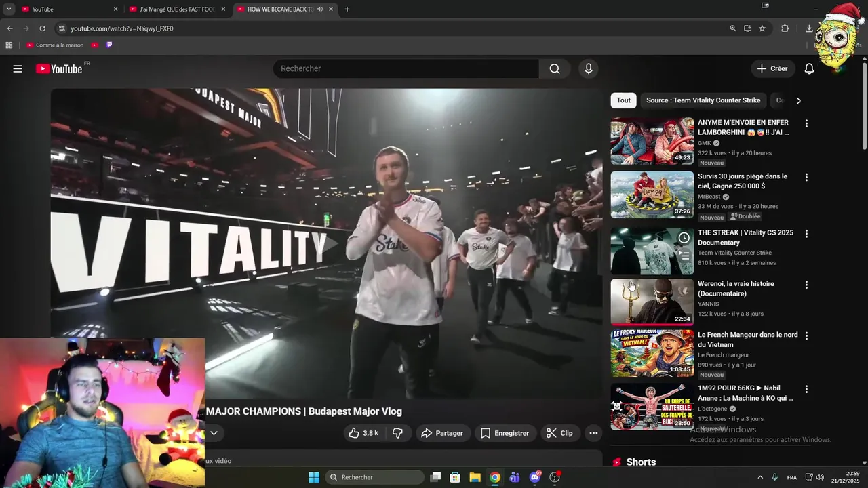Go back with browser back arrow

point(9,28)
